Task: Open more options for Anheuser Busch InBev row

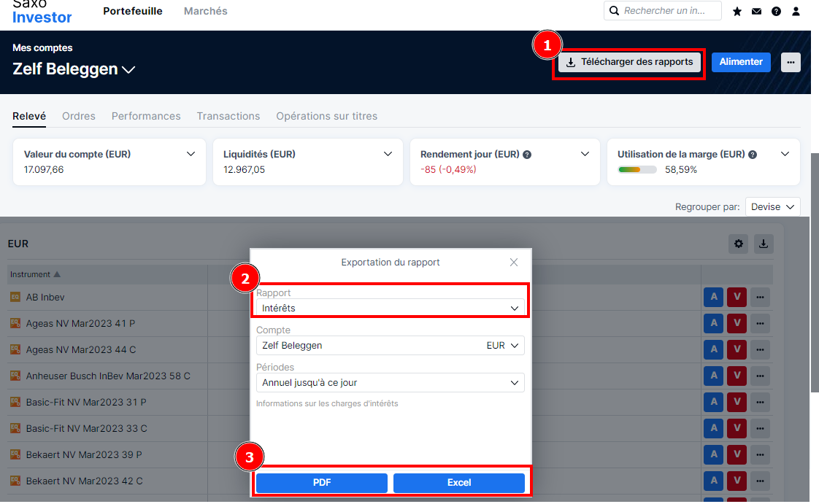Action: point(760,376)
